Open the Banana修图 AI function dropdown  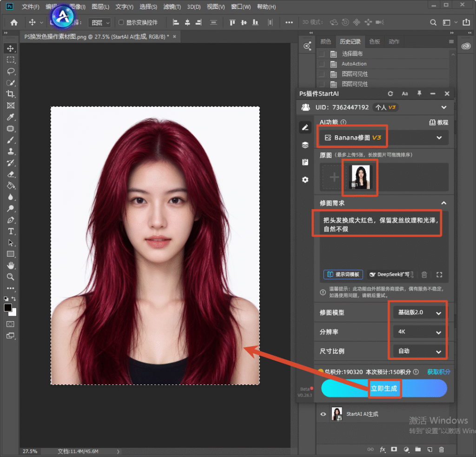point(383,138)
